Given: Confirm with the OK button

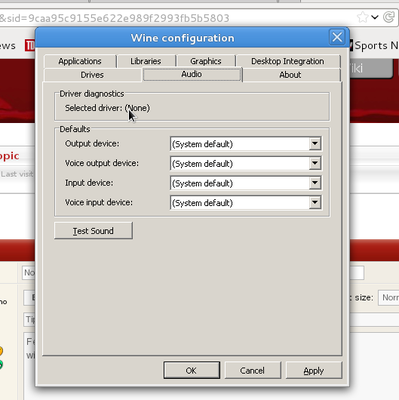Looking at the screenshot, I should pos(191,370).
